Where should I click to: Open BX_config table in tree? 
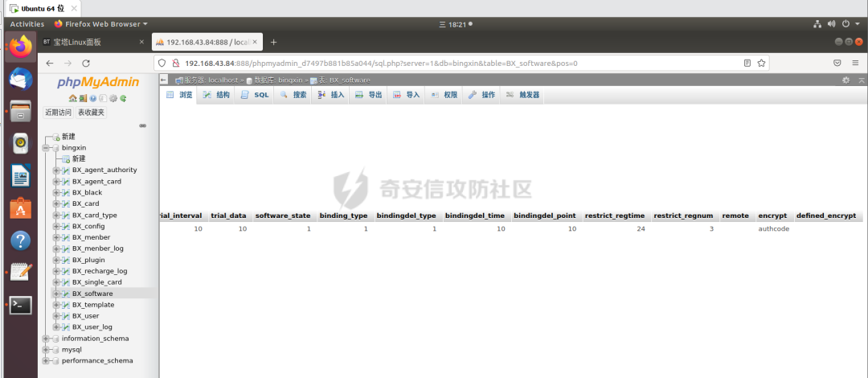pos(88,226)
